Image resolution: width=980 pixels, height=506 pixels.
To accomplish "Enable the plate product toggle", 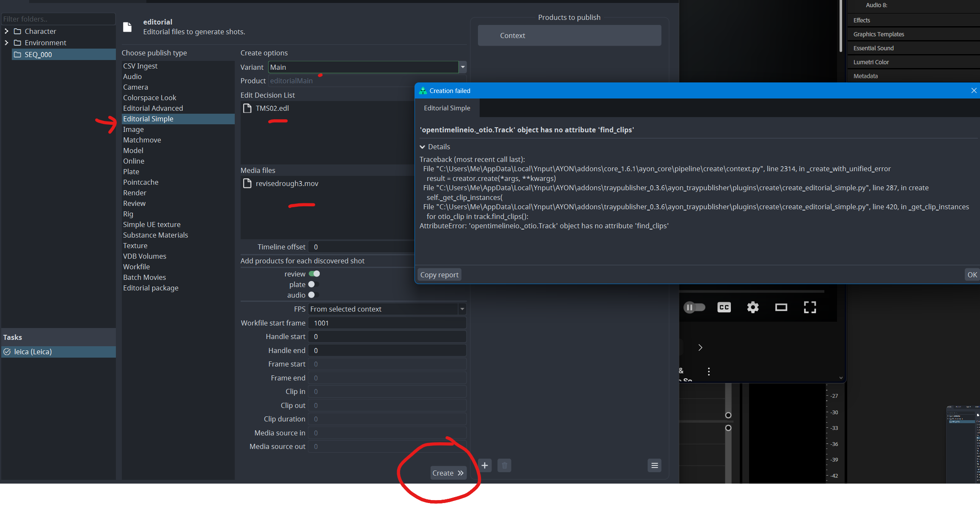I will pyautogui.click(x=313, y=284).
